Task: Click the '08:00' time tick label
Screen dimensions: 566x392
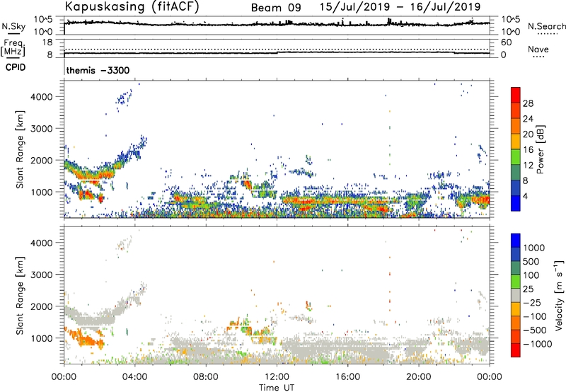Action: (x=206, y=377)
